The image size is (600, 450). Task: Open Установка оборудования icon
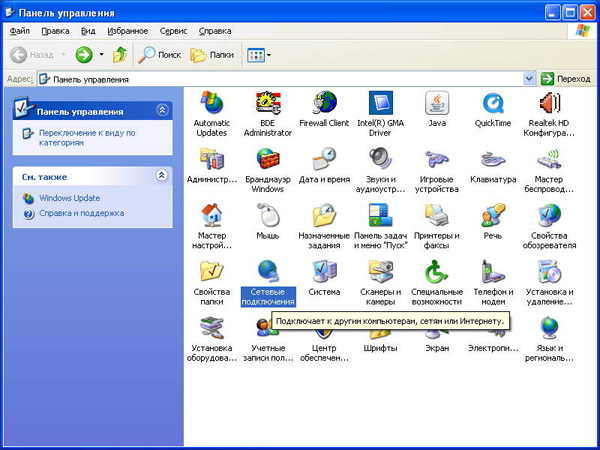coord(212,328)
